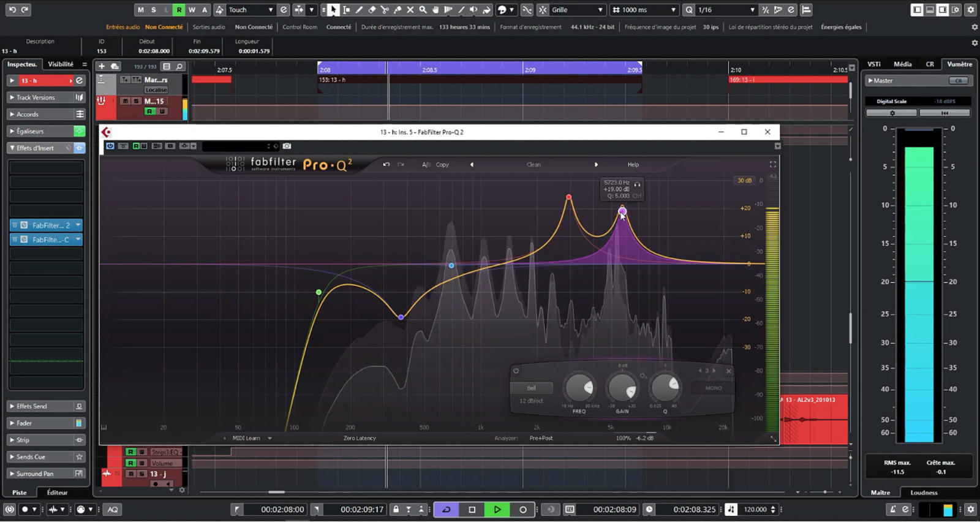Viewport: 980px width, 522px height.
Task: Toggle band bypass power in band panel
Action: (x=516, y=371)
